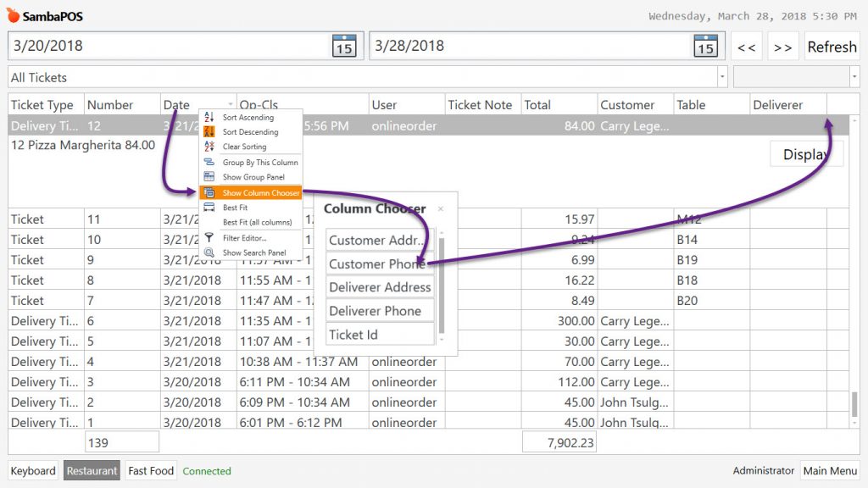Select ticket 8 row at table B18

pos(428,280)
